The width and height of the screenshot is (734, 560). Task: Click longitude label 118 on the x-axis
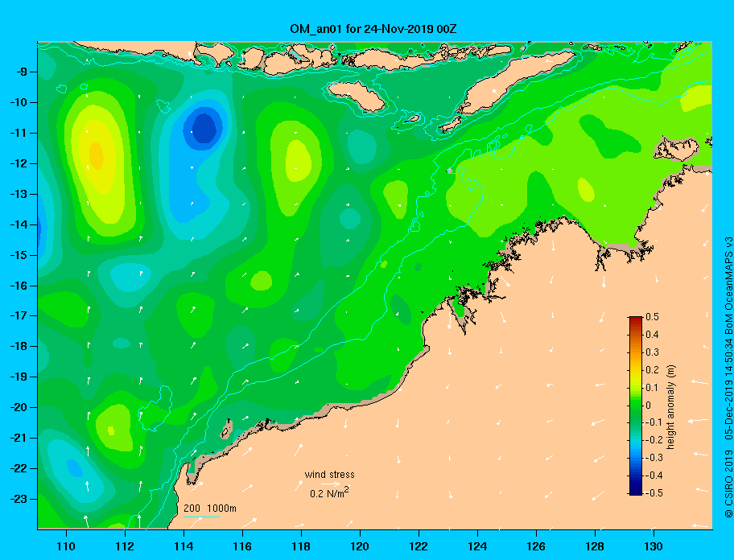[x=301, y=546]
